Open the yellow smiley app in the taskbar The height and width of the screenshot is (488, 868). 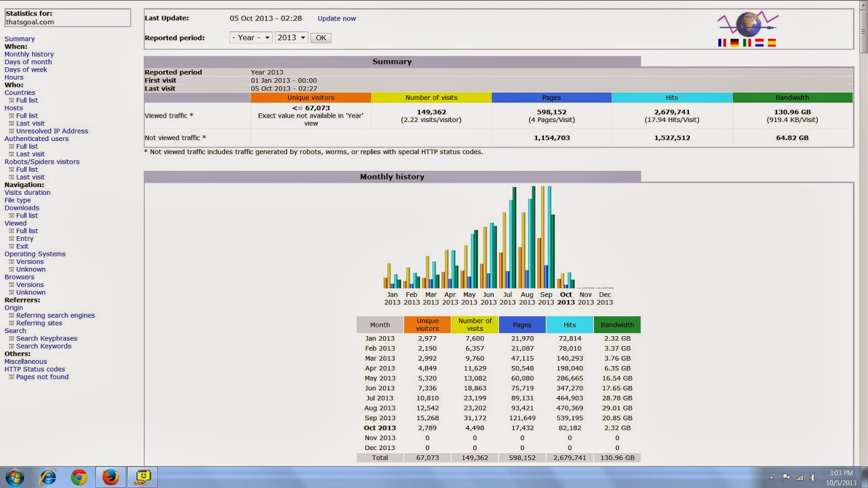(x=142, y=477)
